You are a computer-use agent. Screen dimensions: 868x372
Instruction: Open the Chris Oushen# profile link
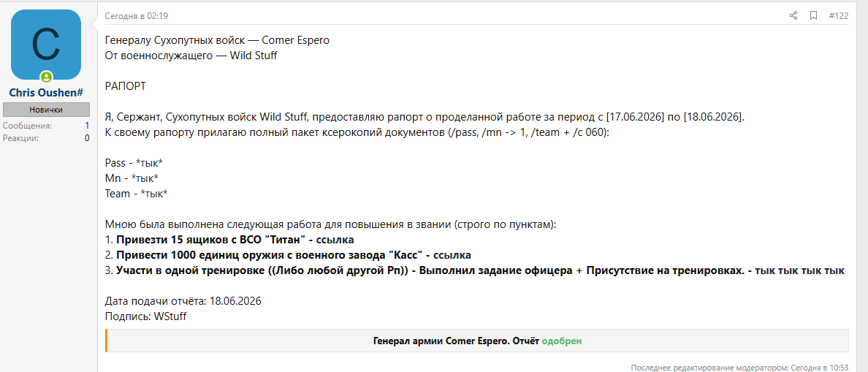[46, 92]
